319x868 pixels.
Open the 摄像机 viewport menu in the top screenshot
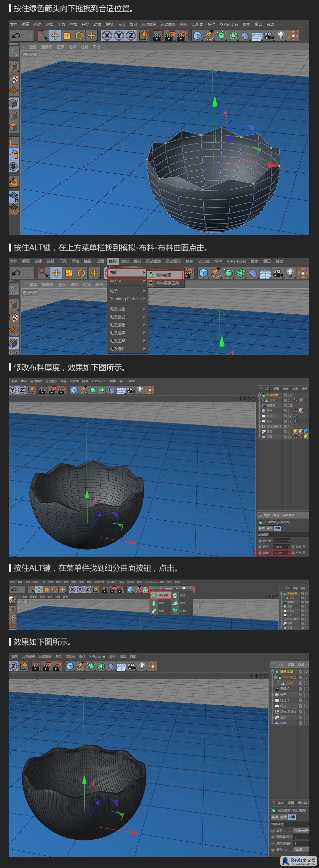[x=47, y=47]
